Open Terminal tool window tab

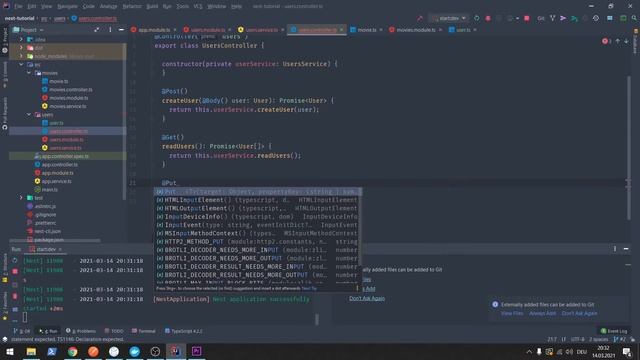coord(144,331)
